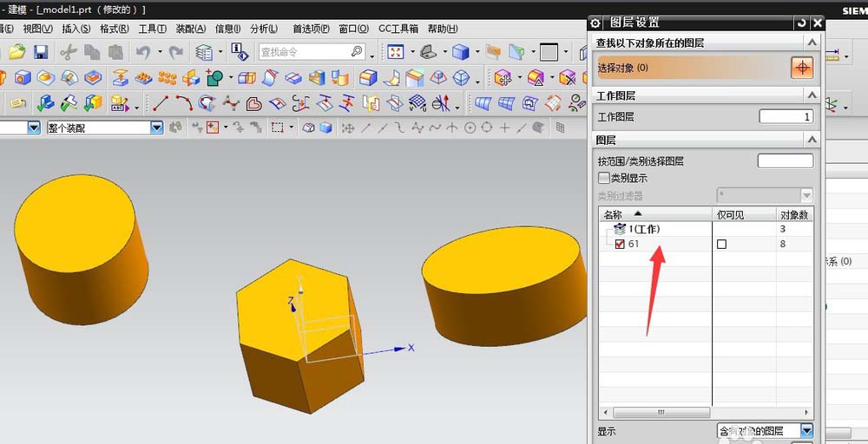Click the Delete Face icon
Viewport: 868px width, 444px height.
pos(568,78)
